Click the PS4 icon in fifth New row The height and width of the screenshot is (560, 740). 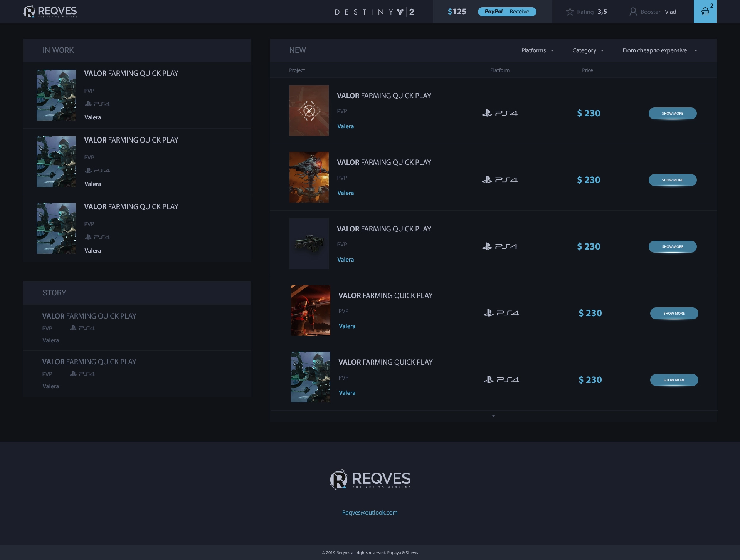501,380
